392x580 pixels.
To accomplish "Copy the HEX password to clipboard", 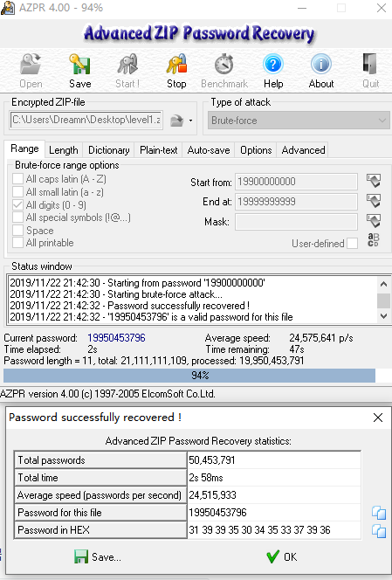I will (x=379, y=531).
